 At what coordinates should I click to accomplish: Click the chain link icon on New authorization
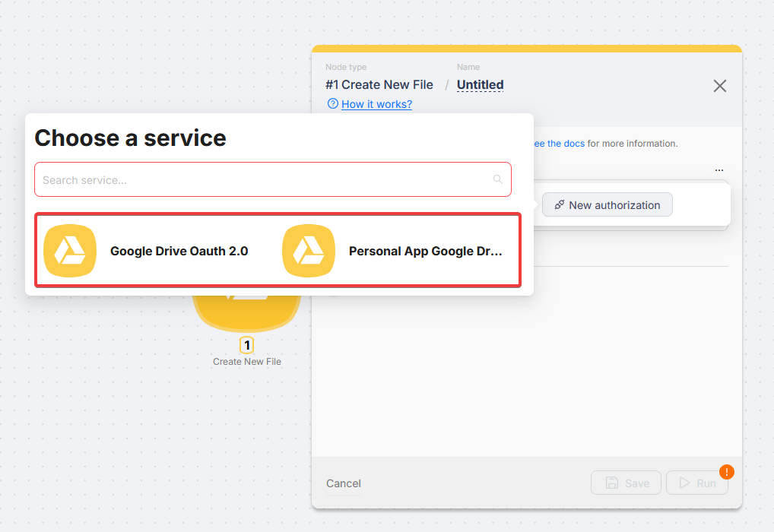click(x=560, y=205)
